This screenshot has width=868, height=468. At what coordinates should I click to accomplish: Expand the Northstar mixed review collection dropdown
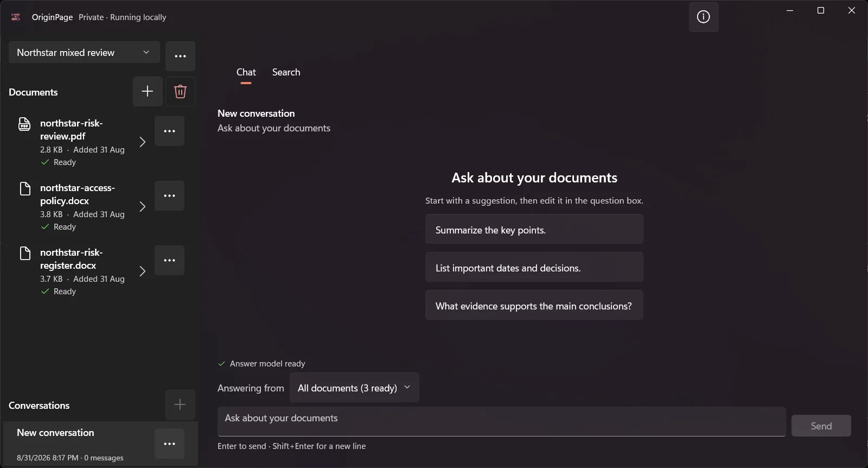point(84,52)
